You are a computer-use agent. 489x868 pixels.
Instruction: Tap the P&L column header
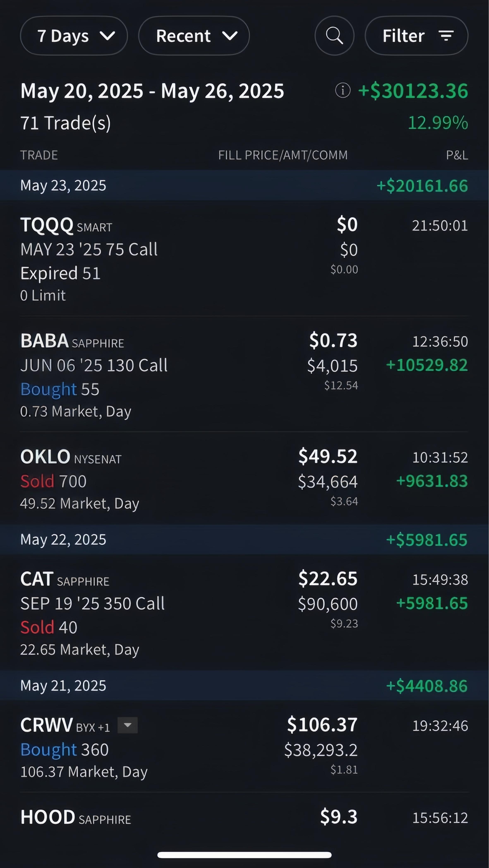click(457, 155)
